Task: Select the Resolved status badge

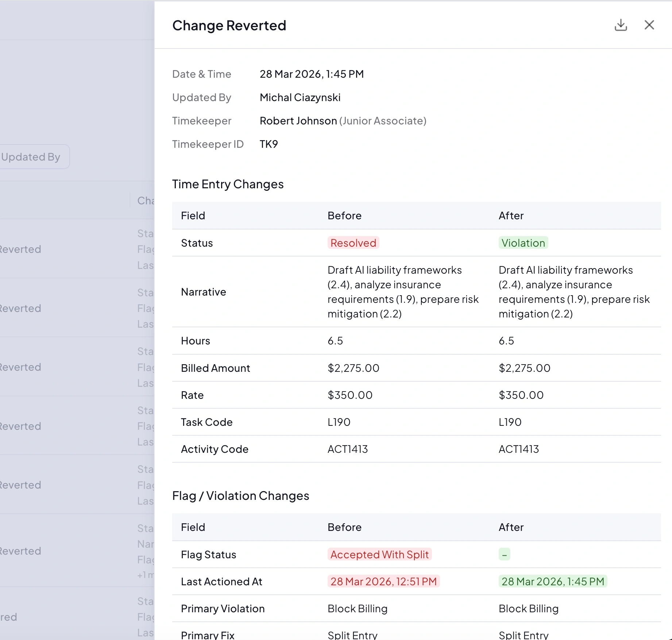Action: coord(353,243)
